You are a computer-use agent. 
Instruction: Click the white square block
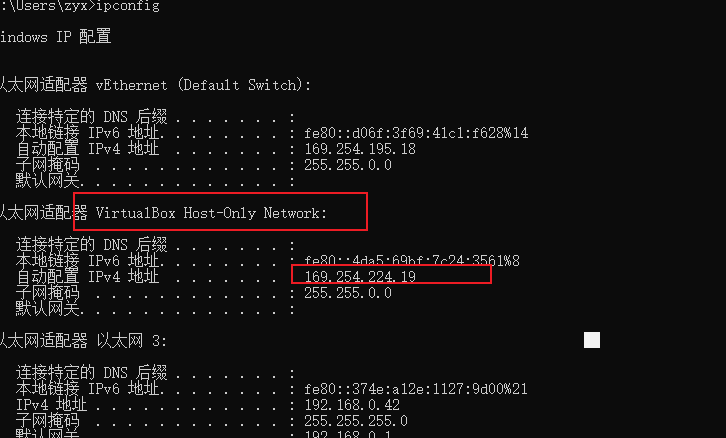592,341
